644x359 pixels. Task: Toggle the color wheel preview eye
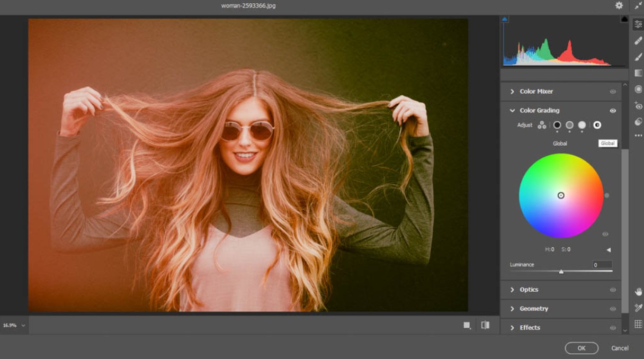coord(605,234)
